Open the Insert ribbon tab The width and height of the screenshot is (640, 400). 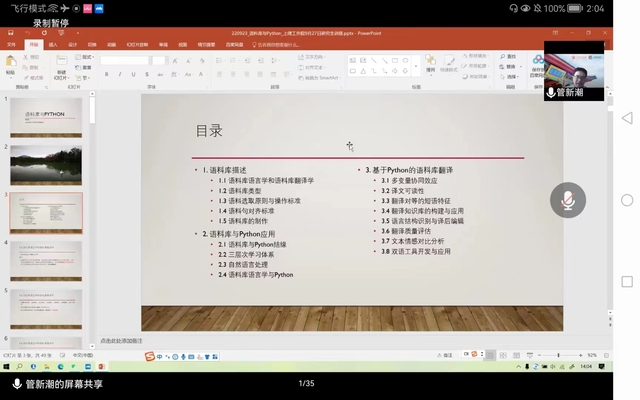pos(54,45)
